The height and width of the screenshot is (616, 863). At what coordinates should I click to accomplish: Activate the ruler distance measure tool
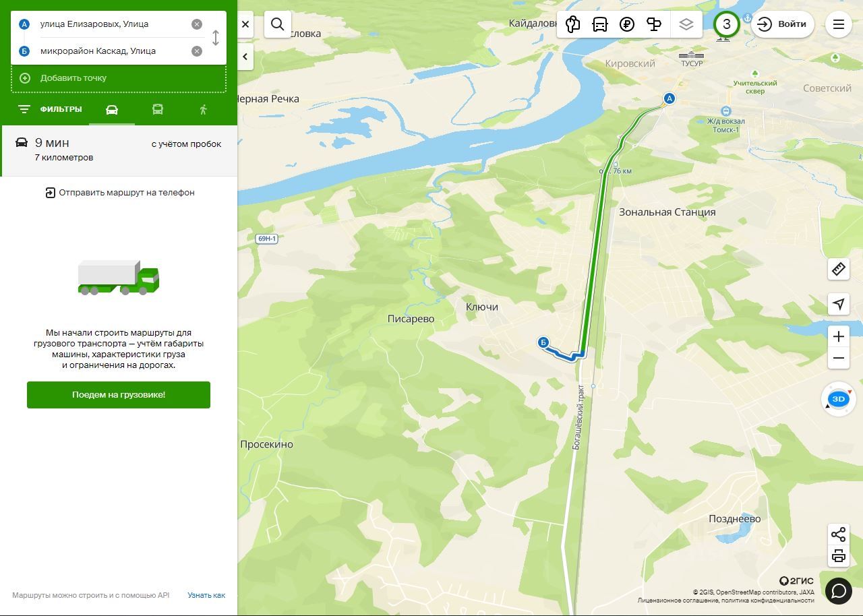pos(839,270)
